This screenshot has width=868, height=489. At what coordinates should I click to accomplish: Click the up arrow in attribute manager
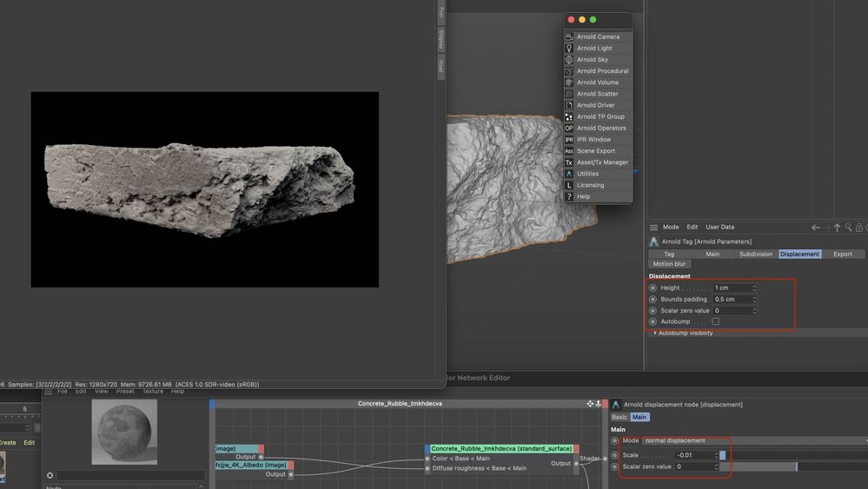click(837, 228)
